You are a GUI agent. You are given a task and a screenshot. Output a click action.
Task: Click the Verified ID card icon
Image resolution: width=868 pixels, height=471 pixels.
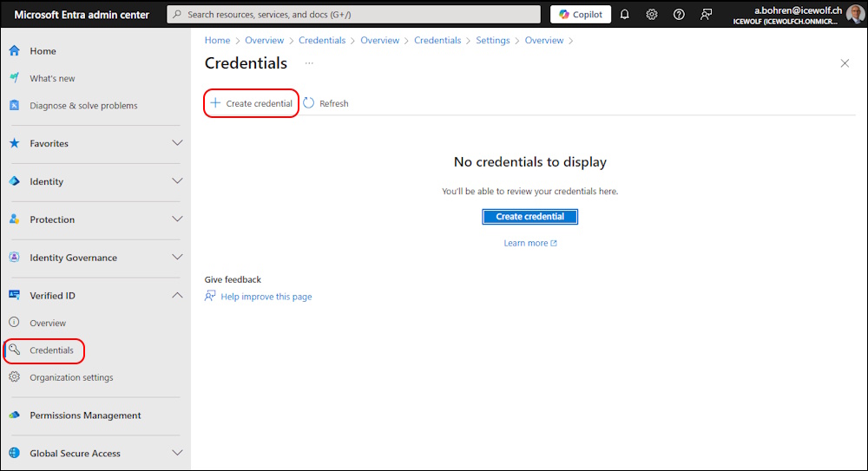[x=15, y=295]
